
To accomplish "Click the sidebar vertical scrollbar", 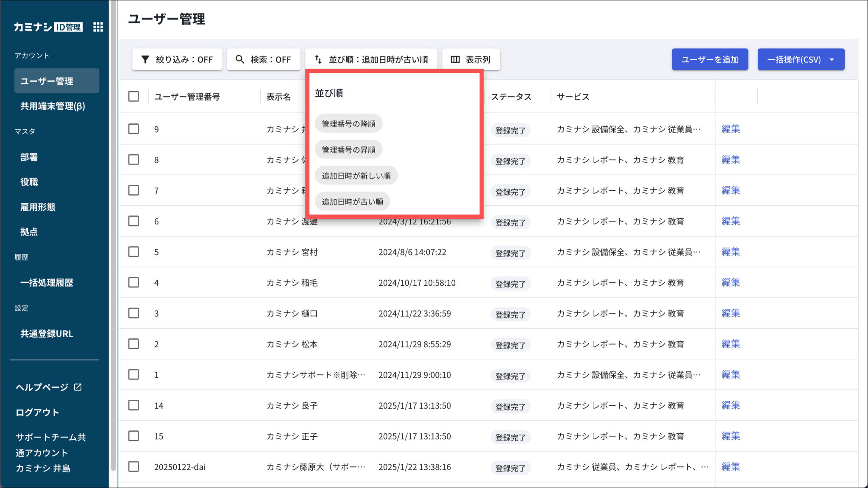I will click(113, 237).
